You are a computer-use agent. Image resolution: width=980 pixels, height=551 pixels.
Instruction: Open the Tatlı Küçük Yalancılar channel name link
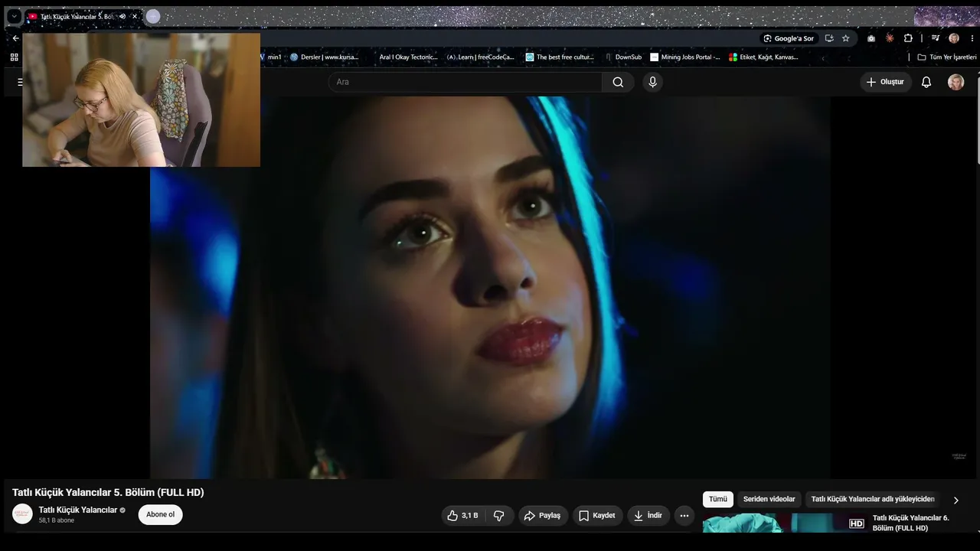[78, 510]
